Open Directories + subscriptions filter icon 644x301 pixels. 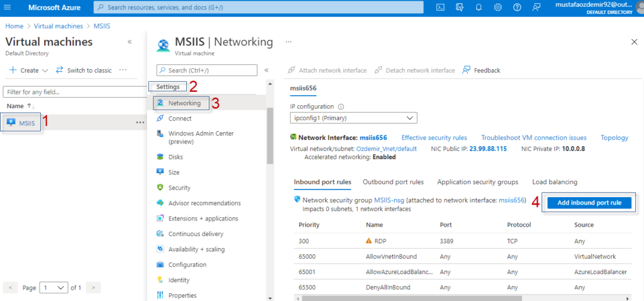pyautogui.click(x=460, y=8)
